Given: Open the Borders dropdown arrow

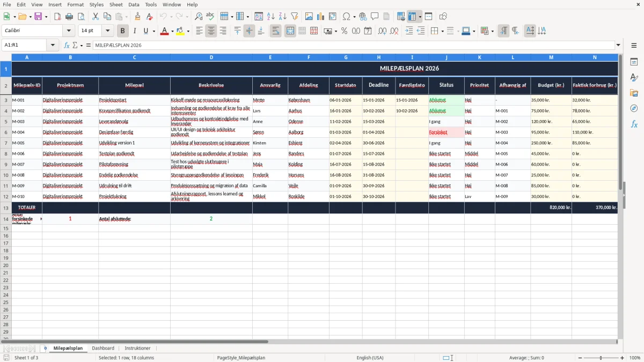Looking at the screenshot, I should (442, 31).
